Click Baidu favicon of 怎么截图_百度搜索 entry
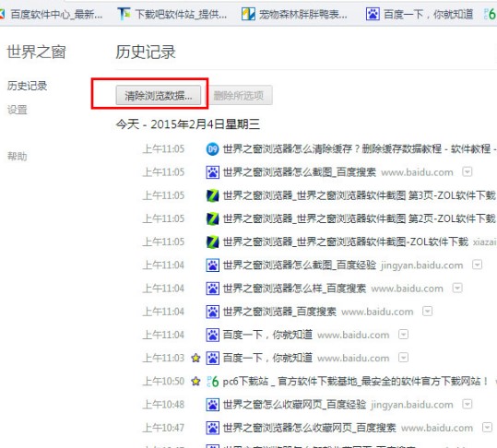The width and height of the screenshot is (497, 448). click(212, 172)
